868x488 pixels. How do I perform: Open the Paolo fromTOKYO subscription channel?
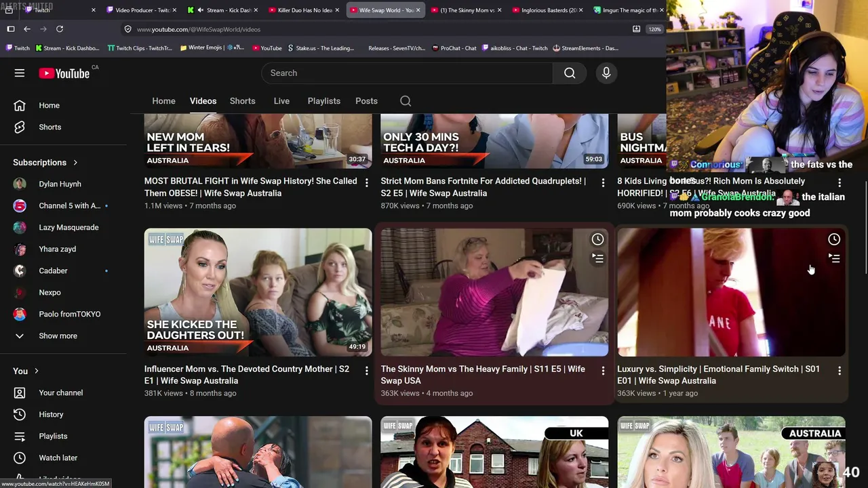[x=63, y=314]
